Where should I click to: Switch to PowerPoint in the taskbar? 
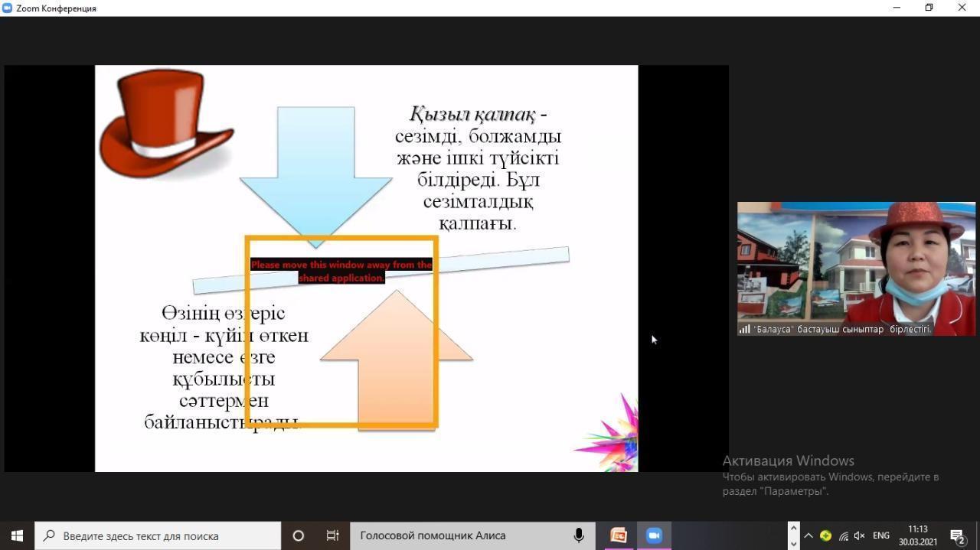coord(618,535)
